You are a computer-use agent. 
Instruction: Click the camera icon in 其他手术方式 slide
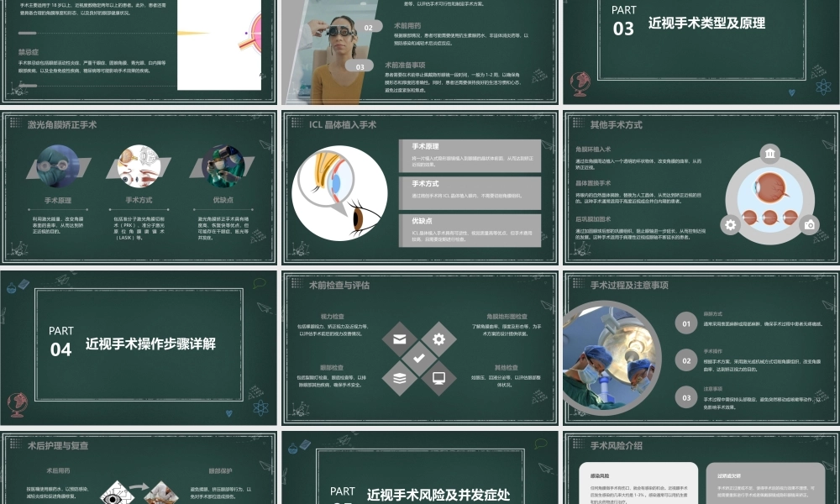810,225
